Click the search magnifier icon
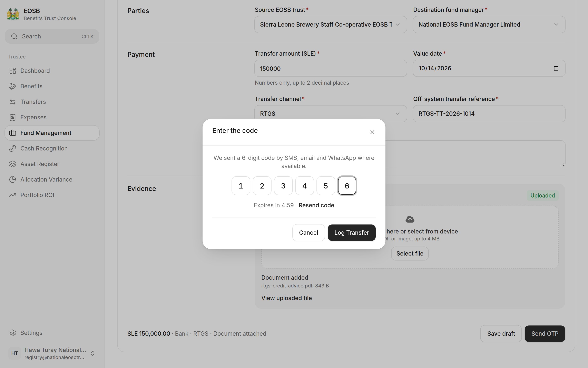The image size is (588, 368). [14, 37]
